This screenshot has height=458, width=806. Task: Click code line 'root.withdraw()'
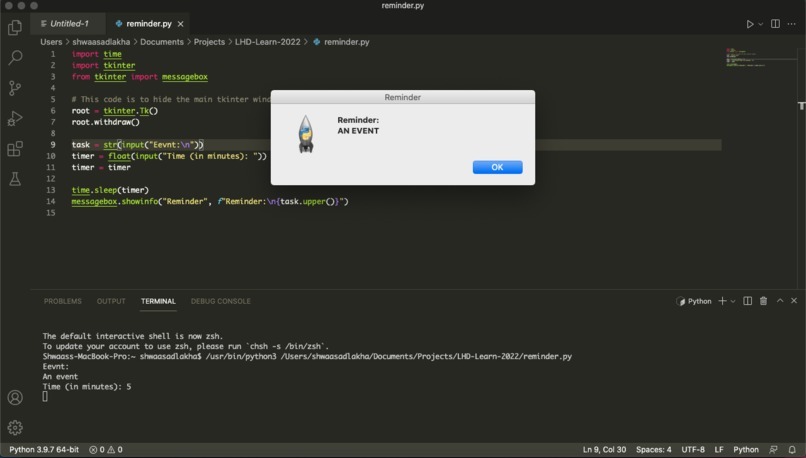pyautogui.click(x=105, y=122)
